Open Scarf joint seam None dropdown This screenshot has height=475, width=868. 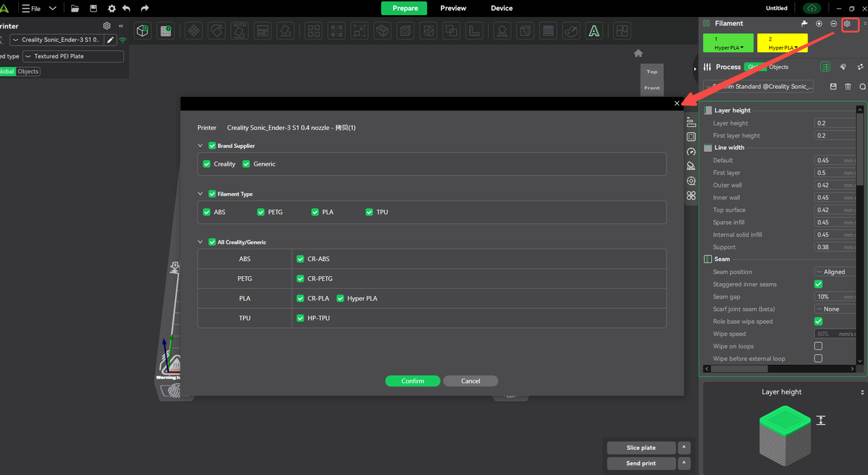coord(835,309)
